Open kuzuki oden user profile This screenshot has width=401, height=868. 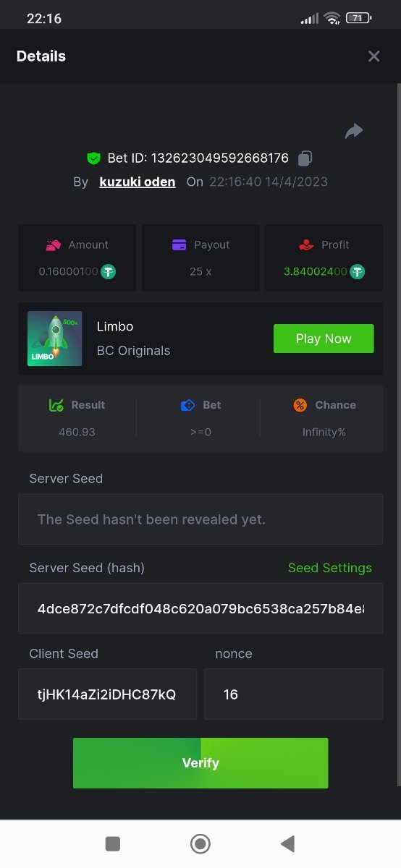point(138,182)
